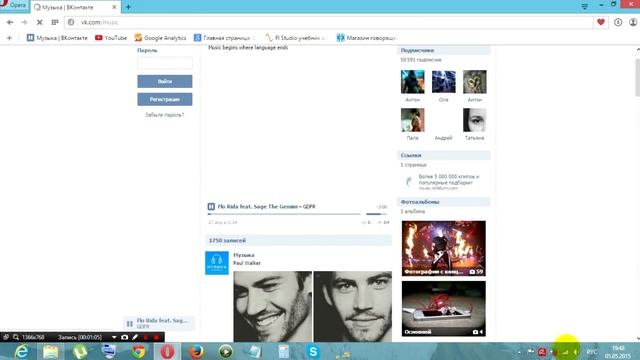Viewport: 640px width, 360px height.
Task: Click the page vertical scrollbar
Action: pyautogui.click(x=638, y=78)
